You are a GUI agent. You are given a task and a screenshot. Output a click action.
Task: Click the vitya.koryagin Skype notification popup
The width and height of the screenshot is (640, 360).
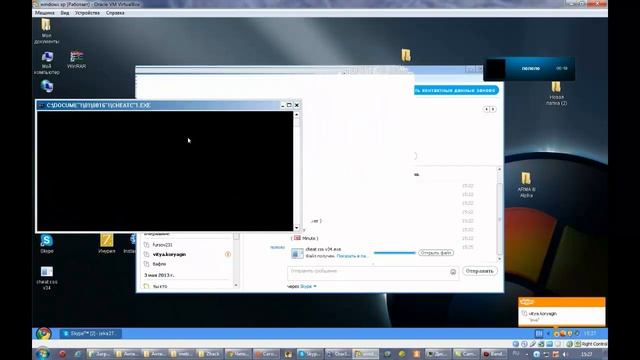point(562,312)
